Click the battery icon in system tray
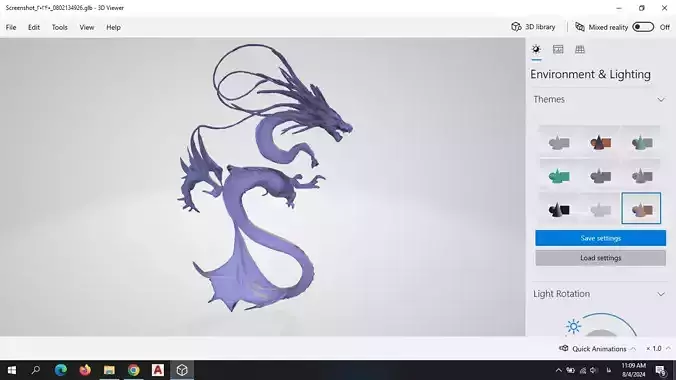This screenshot has width=676, height=380. [x=570, y=370]
